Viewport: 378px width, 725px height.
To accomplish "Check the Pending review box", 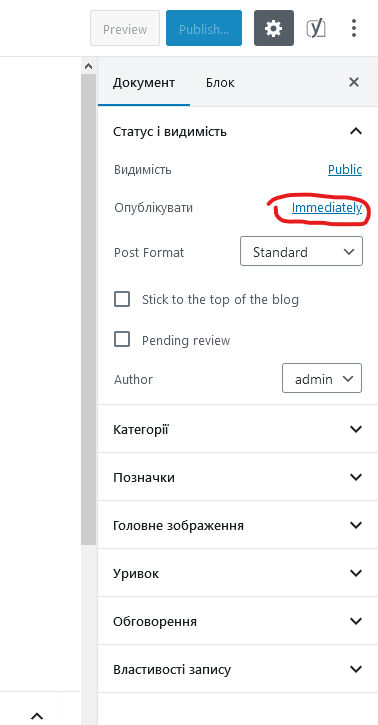I will click(x=122, y=340).
